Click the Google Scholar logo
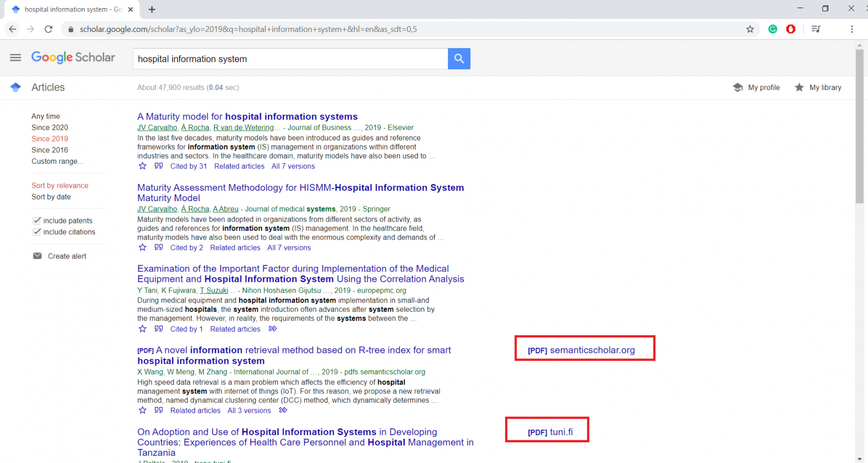 coord(73,57)
